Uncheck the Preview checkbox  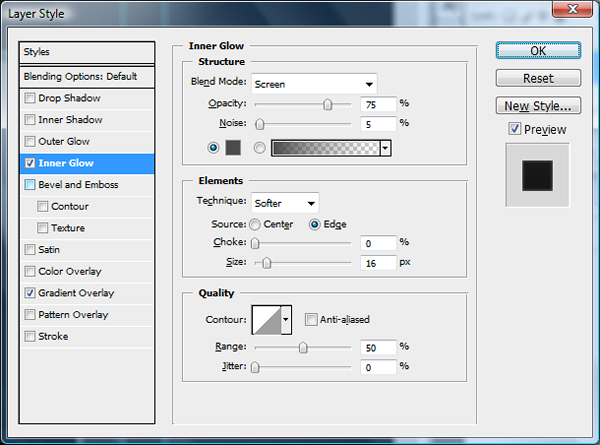[514, 129]
